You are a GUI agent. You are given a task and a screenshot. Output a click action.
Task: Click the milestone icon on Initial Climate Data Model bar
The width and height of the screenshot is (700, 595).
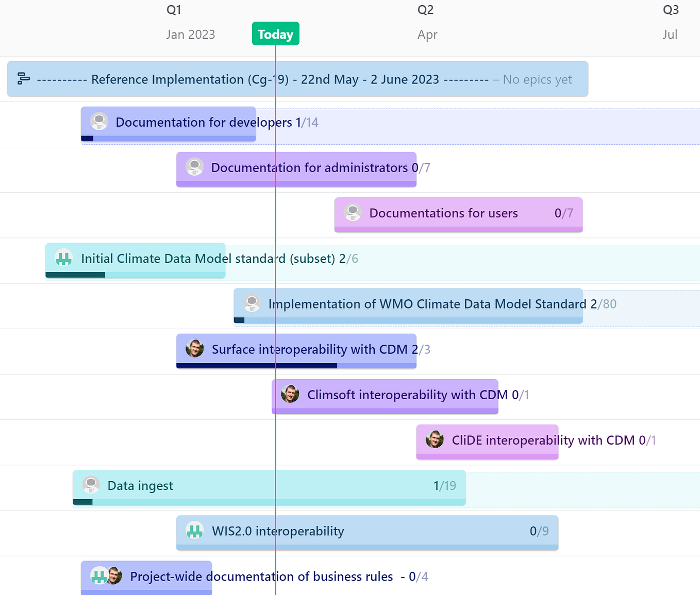[63, 258]
